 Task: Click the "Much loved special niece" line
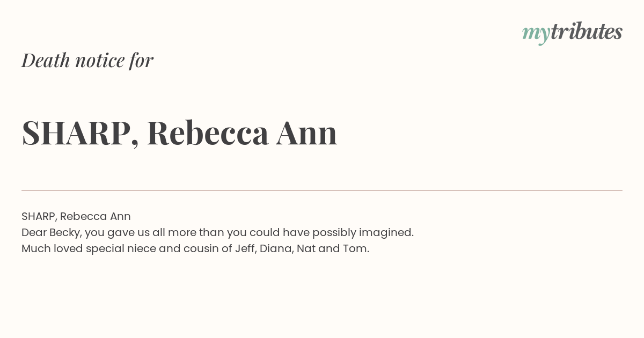point(195,249)
